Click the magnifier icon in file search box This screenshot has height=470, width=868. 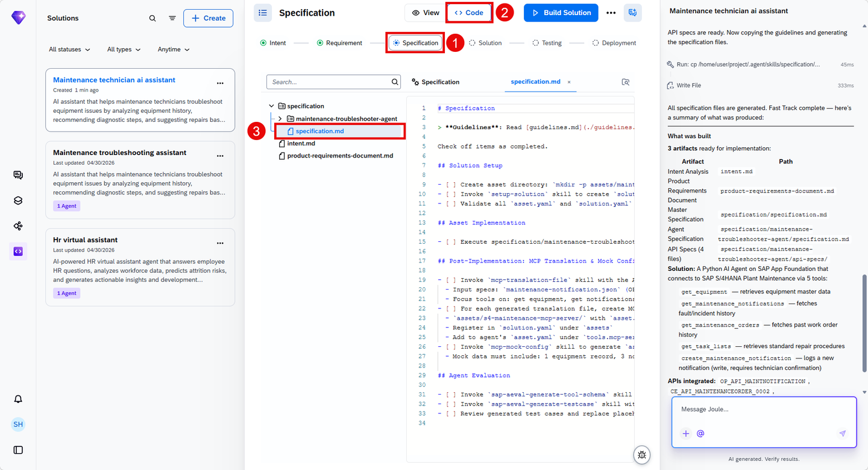395,82
